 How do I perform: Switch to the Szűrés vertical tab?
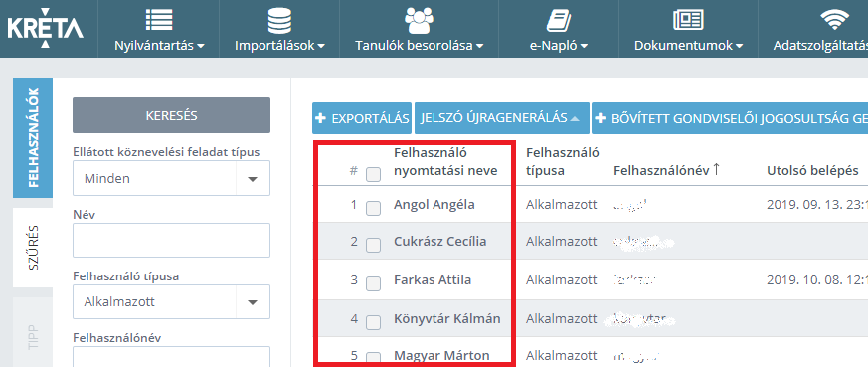click(x=33, y=248)
